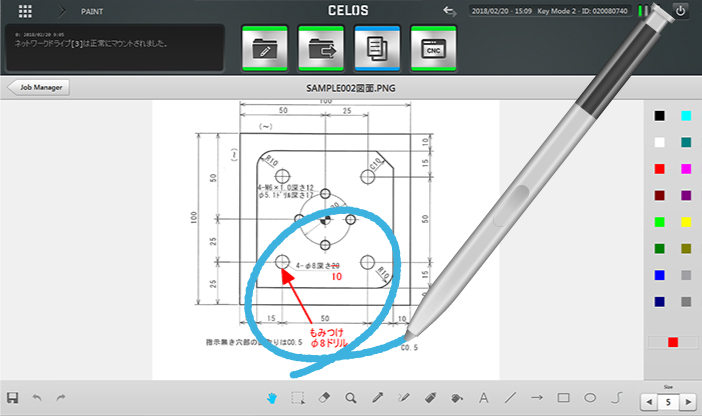Click the current color indicator box
The width and height of the screenshot is (702, 416).
pos(673,343)
